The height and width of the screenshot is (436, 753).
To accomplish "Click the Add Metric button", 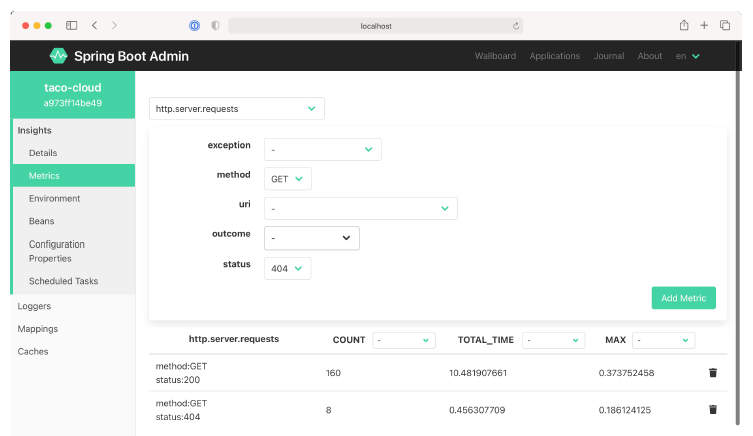I will (683, 298).
